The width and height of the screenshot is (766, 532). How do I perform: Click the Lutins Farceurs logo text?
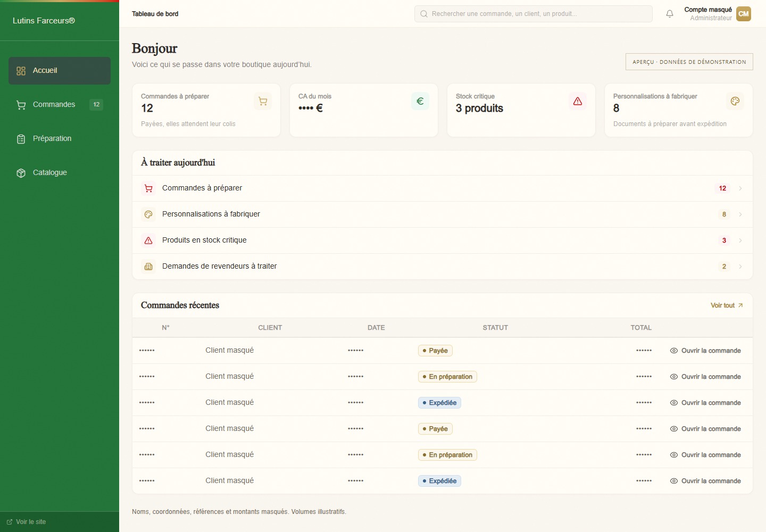click(44, 21)
